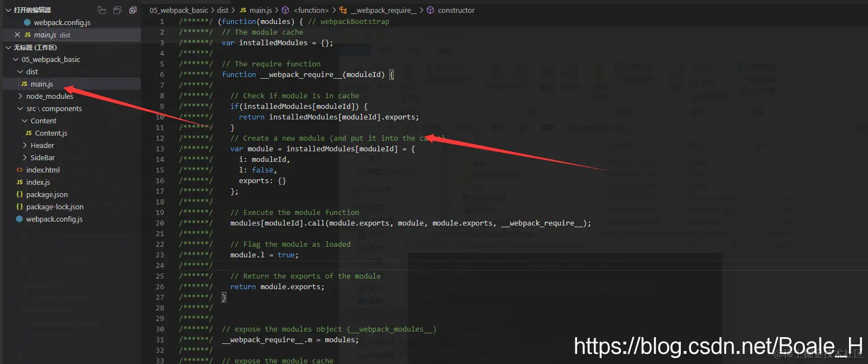Click 'exports: {}' on line 16
Screen dimensions: 868x364
[263, 180]
